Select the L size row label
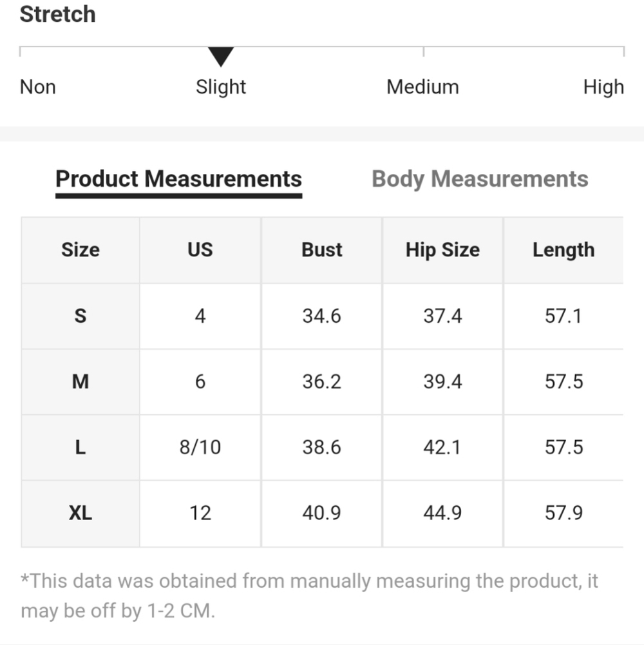 pyautogui.click(x=80, y=447)
